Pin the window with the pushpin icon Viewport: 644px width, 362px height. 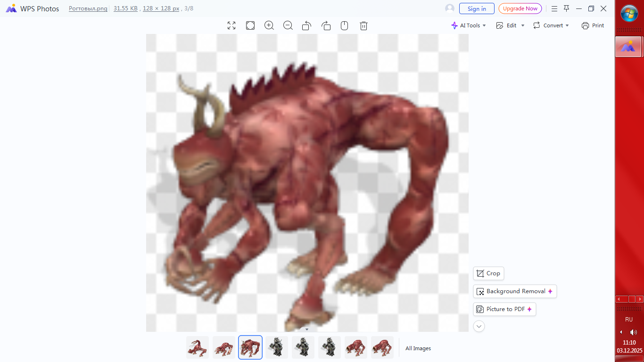pos(567,8)
